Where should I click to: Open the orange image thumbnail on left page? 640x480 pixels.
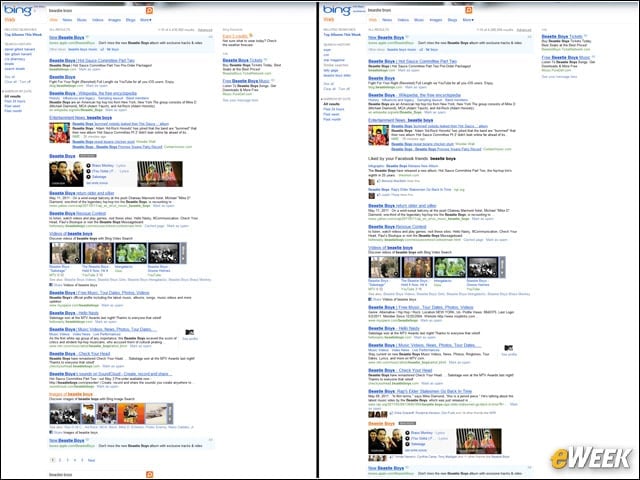click(x=131, y=413)
